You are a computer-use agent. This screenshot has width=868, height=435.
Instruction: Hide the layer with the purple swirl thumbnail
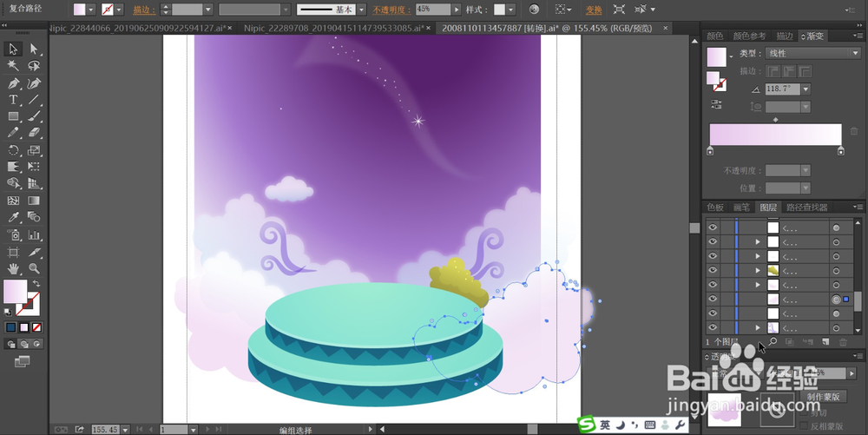713,327
